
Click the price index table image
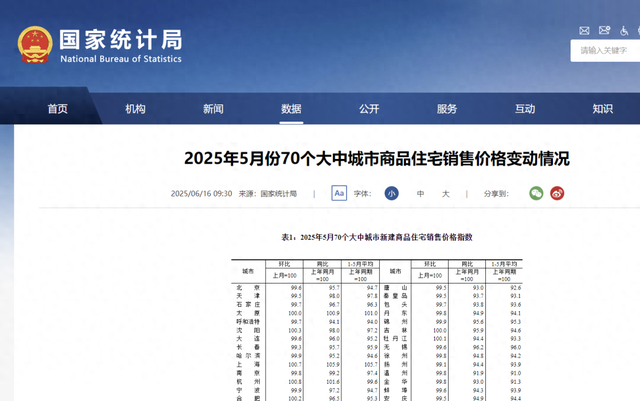[x=377, y=316]
